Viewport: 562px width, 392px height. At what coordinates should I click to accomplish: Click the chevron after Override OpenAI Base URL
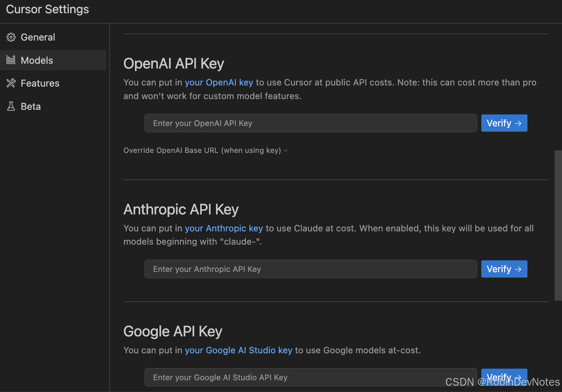coord(286,151)
